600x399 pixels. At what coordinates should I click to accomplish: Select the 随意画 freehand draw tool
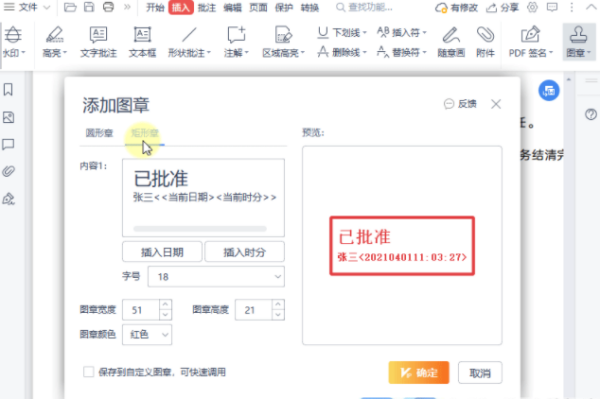[451, 42]
